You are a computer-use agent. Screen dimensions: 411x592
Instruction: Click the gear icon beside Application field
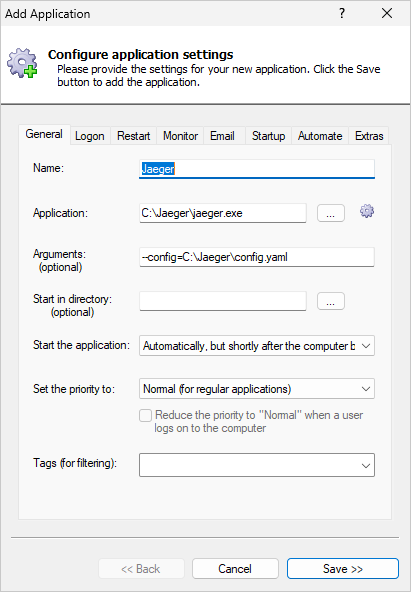[x=367, y=211]
